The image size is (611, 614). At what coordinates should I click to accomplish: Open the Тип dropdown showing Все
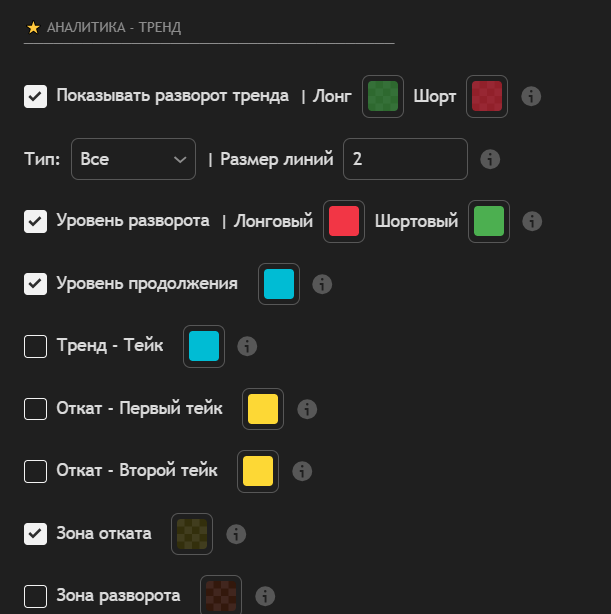click(133, 159)
